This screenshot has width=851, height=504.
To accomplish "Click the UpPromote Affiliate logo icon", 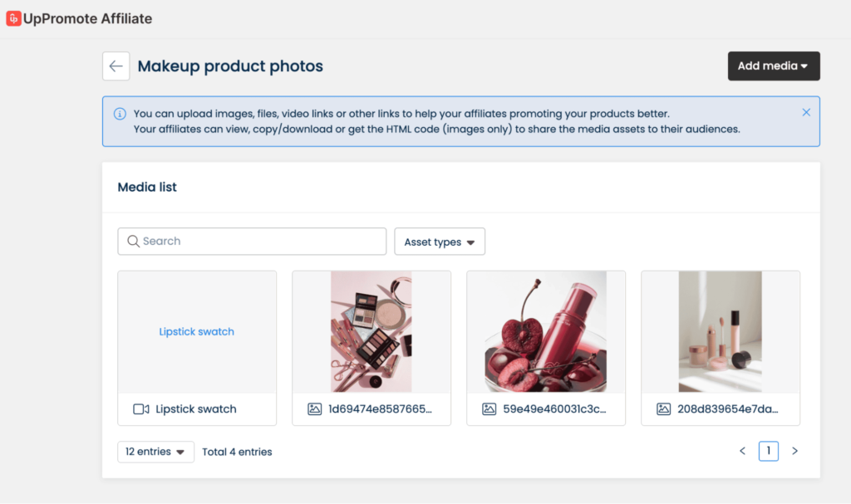I will pyautogui.click(x=12, y=18).
